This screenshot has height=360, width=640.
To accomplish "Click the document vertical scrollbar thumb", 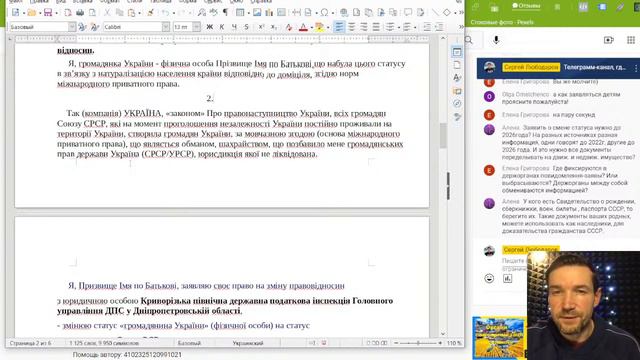I will pos(443,135).
